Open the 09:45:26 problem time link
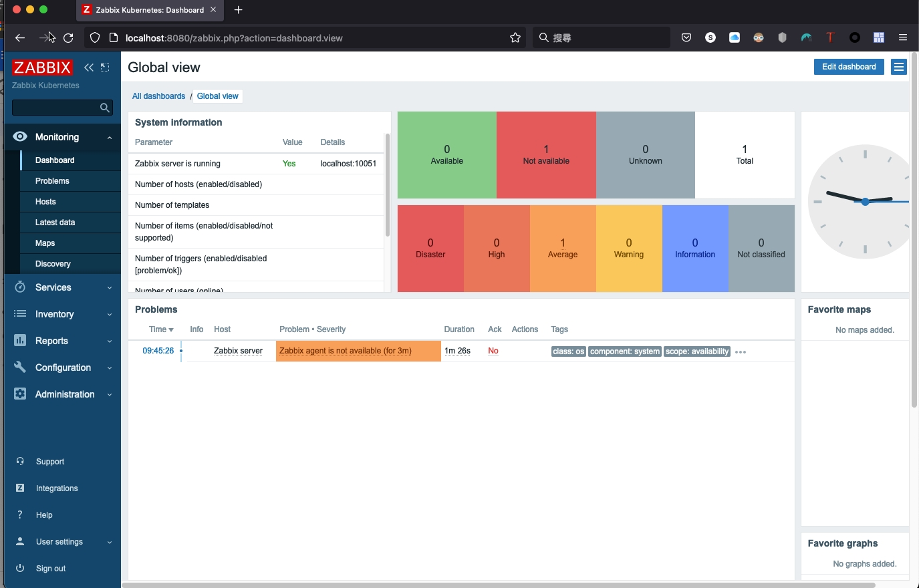The height and width of the screenshot is (588, 919). tap(158, 351)
